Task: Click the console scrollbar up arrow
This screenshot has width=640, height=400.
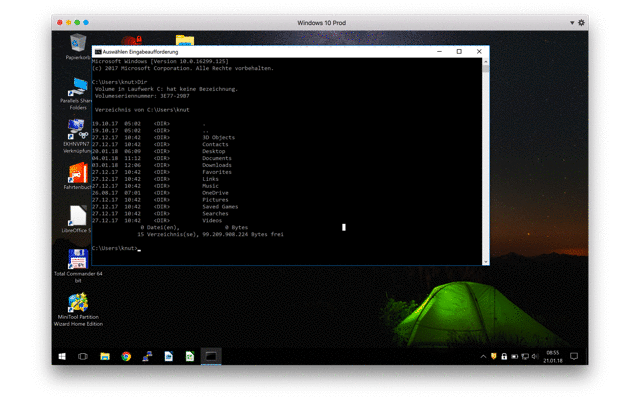Action: (x=486, y=61)
